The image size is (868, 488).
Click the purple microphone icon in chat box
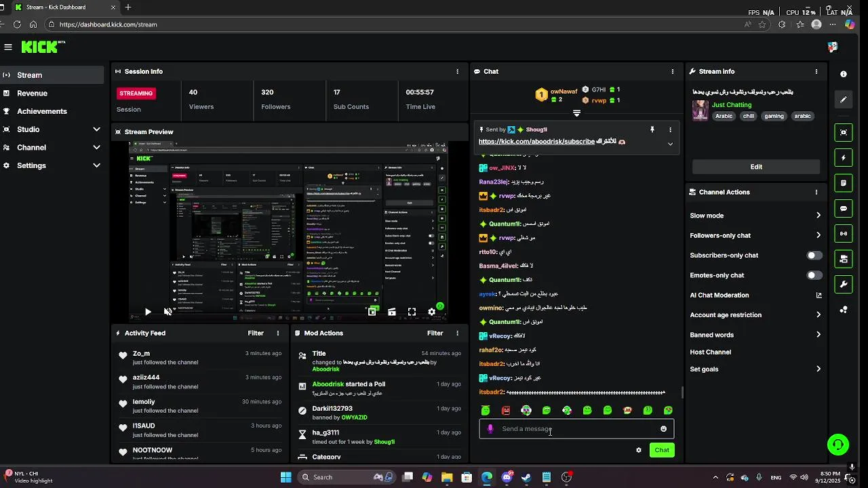pyautogui.click(x=490, y=429)
